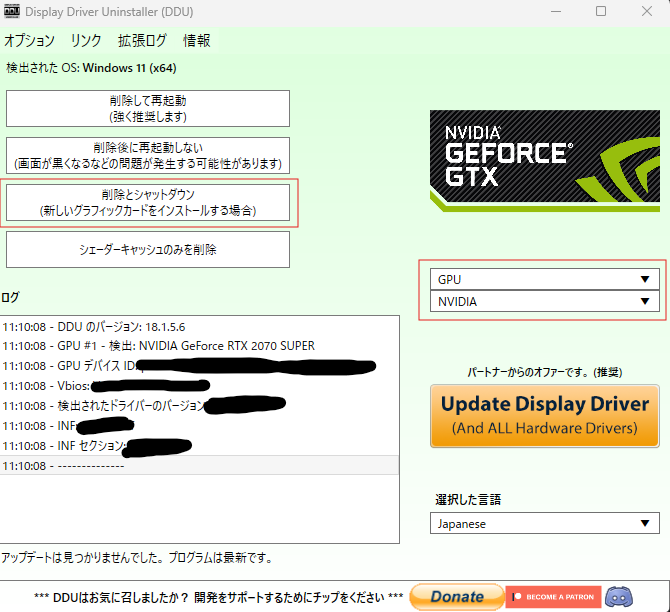Image resolution: width=670 pixels, height=612 pixels.
Task: Select the 検出されたドライバーのバージョン log line
Action: (x=199, y=406)
